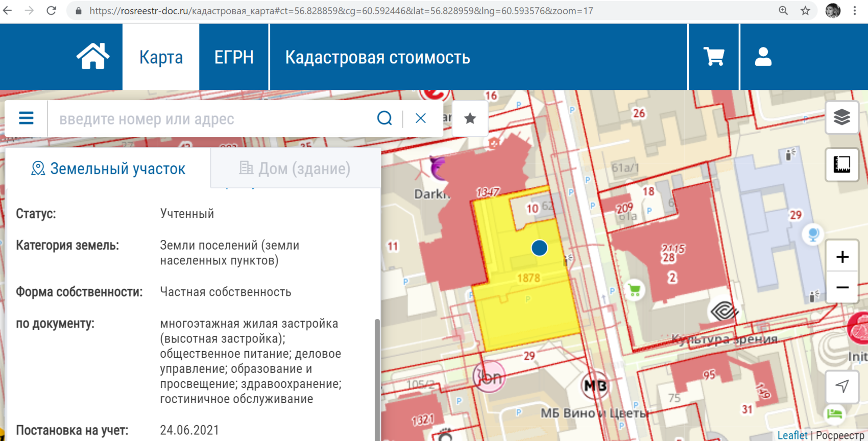The height and width of the screenshot is (441, 868).
Task: Locate my position arrow button
Action: point(842,386)
